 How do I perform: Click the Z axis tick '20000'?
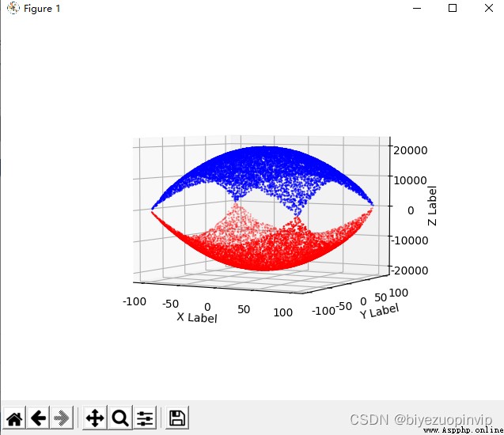coord(411,150)
